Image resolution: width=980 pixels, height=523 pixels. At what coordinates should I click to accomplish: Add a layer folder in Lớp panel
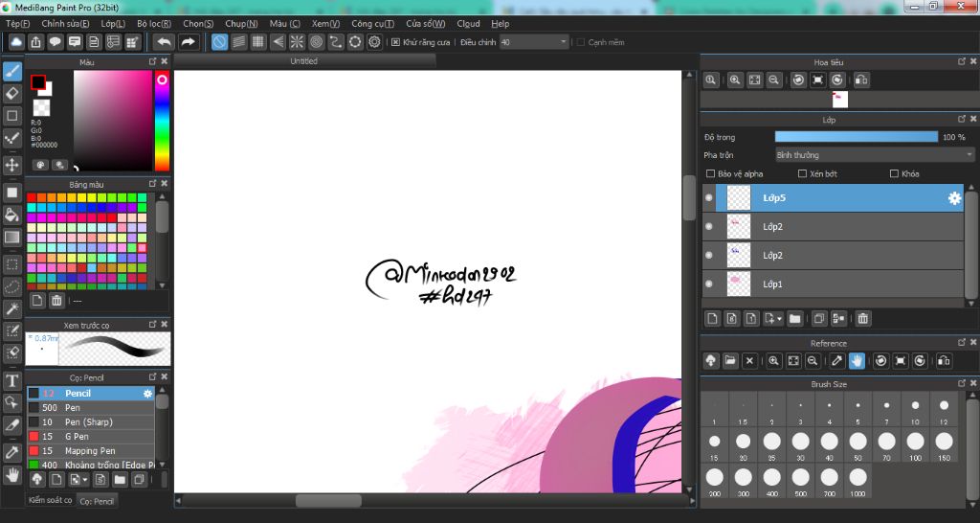[x=795, y=318]
